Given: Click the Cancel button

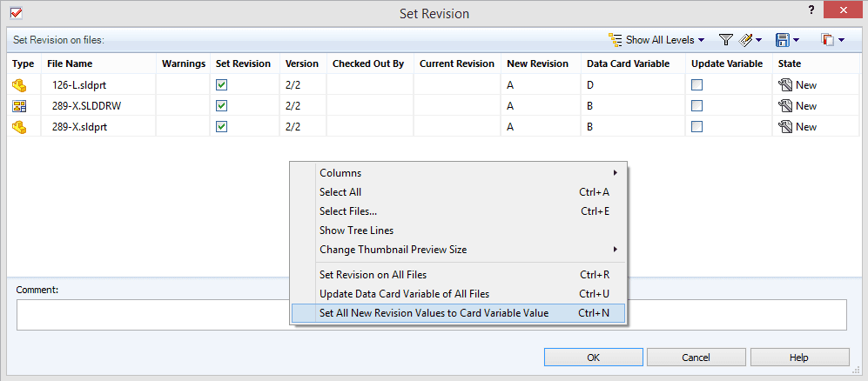Looking at the screenshot, I should [x=696, y=358].
